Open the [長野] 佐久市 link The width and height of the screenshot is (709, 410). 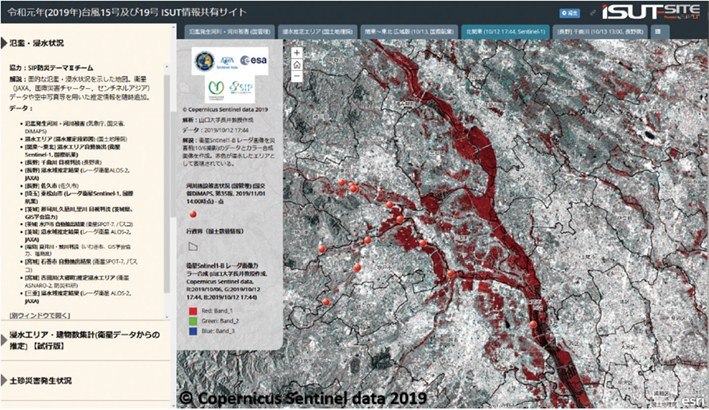click(x=51, y=186)
